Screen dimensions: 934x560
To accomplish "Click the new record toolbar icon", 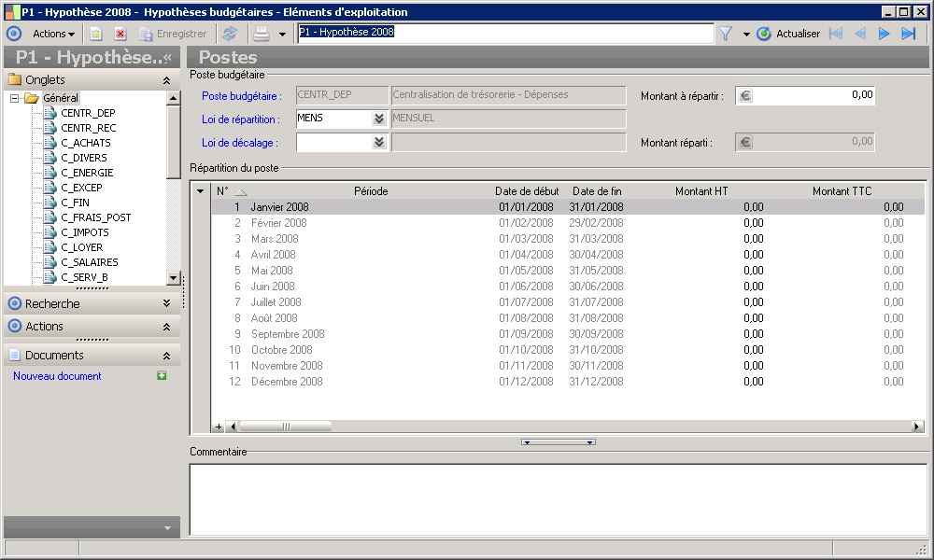I will [95, 34].
